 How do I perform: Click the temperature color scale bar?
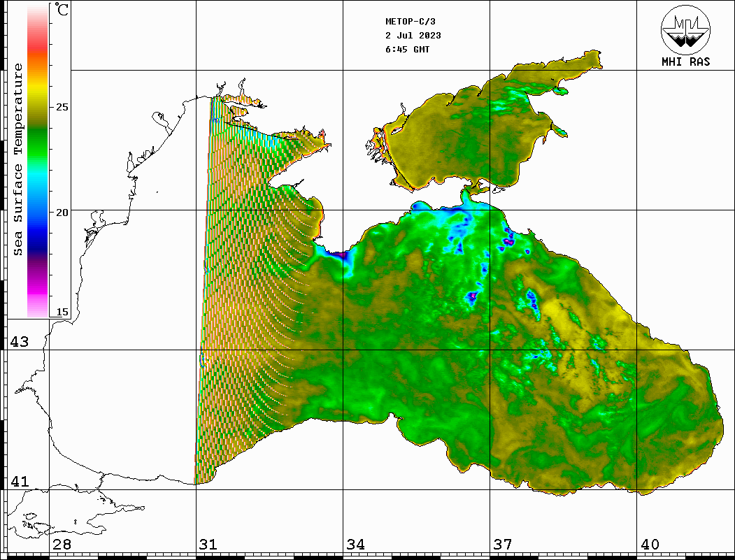pos(38,161)
